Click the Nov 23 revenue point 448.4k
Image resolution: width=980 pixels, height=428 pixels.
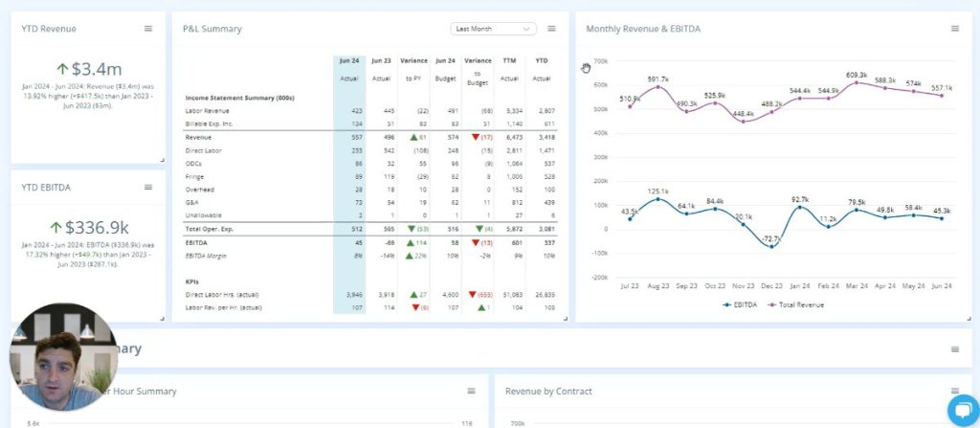point(743,122)
